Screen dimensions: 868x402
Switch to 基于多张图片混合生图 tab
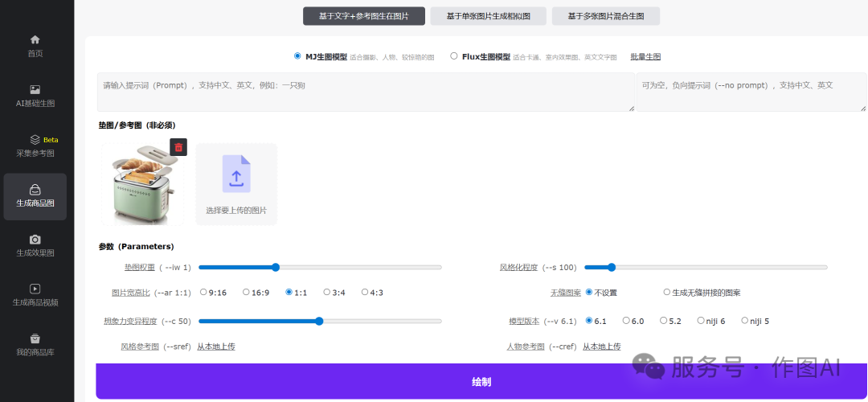tap(606, 16)
